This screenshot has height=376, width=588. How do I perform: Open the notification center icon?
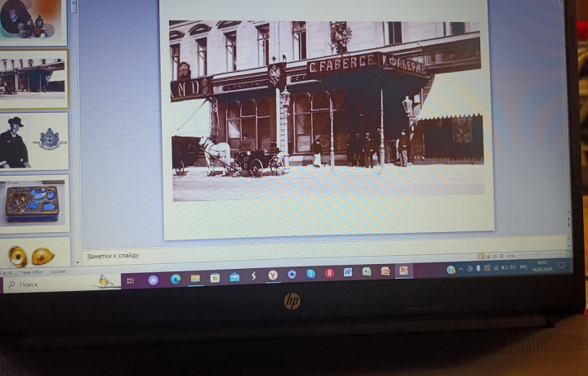pos(561,266)
